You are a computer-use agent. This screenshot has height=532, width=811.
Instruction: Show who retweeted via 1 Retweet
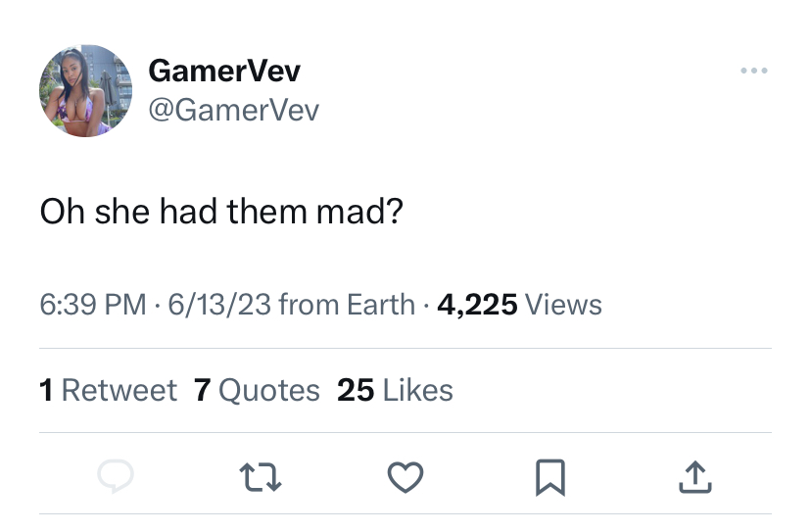108,390
